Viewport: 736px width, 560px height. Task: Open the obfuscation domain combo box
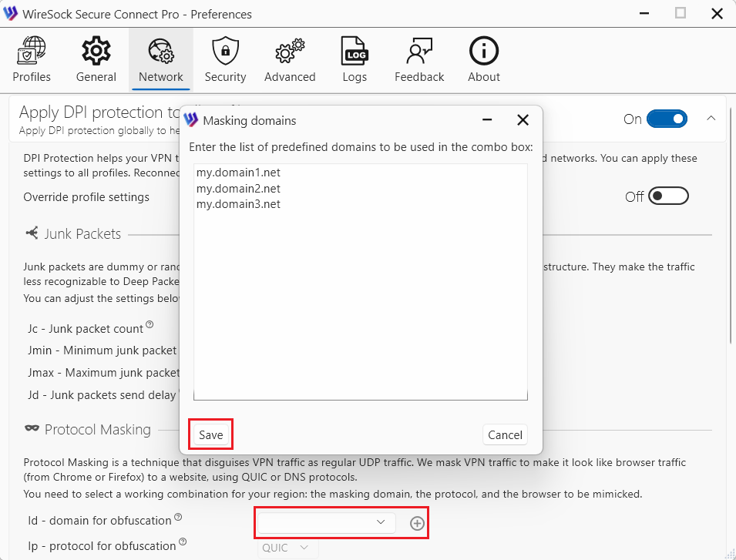tap(326, 523)
